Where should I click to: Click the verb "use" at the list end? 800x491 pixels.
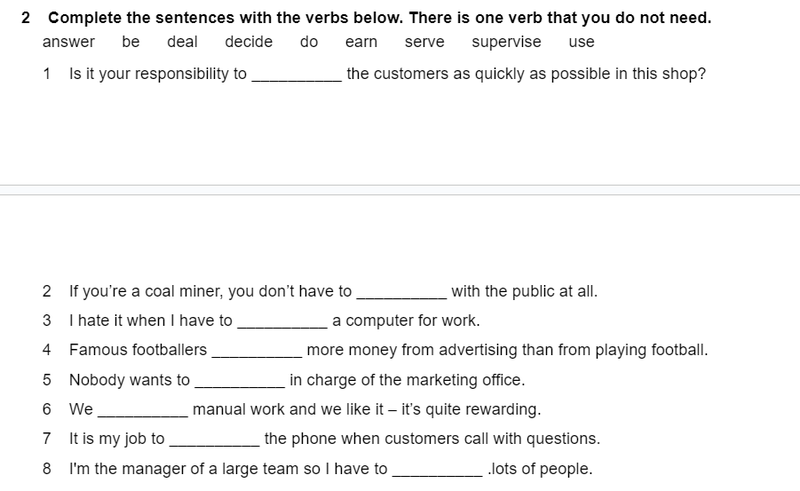click(581, 42)
